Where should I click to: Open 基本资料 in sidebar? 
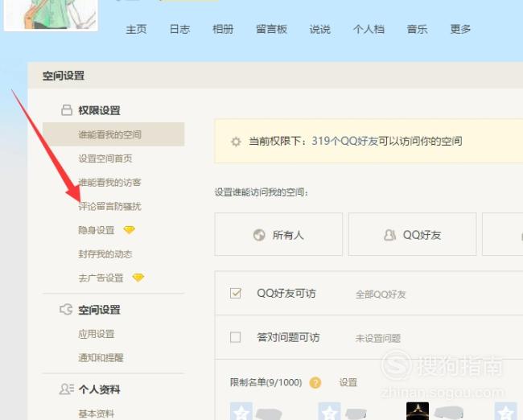[96, 414]
